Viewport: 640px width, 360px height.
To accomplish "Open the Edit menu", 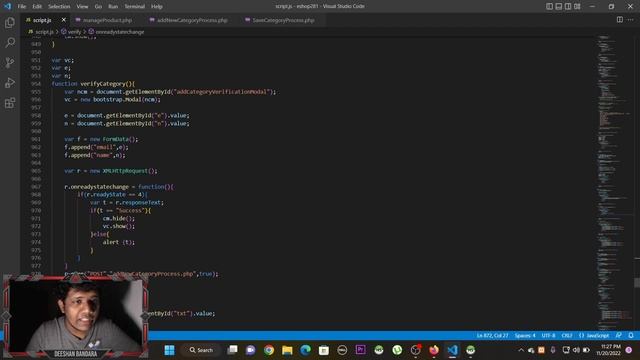I will click(x=37, y=7).
